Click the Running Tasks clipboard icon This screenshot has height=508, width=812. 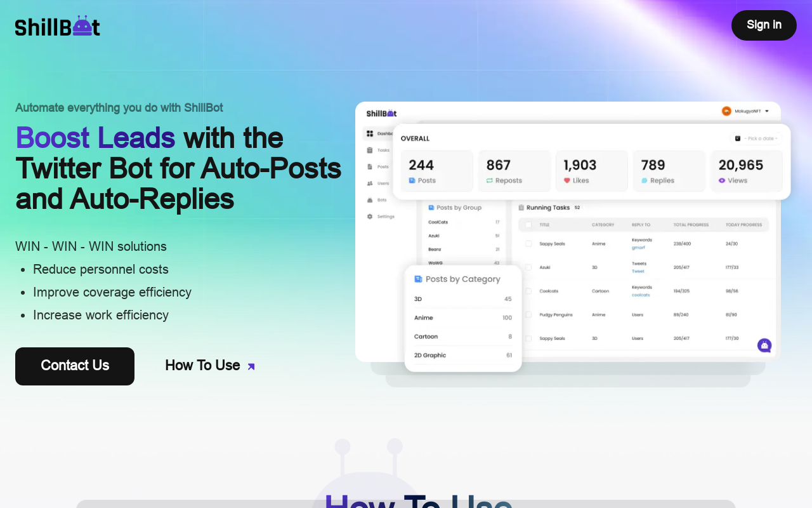pyautogui.click(x=521, y=207)
